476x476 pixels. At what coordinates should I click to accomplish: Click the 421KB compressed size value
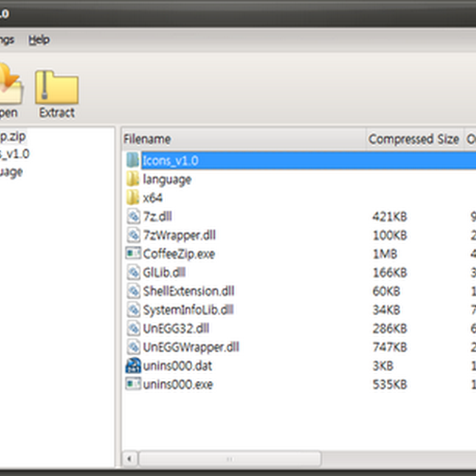click(x=390, y=217)
